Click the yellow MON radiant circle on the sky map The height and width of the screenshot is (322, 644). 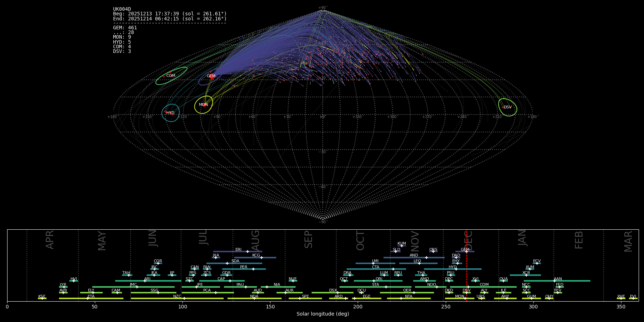coord(204,105)
